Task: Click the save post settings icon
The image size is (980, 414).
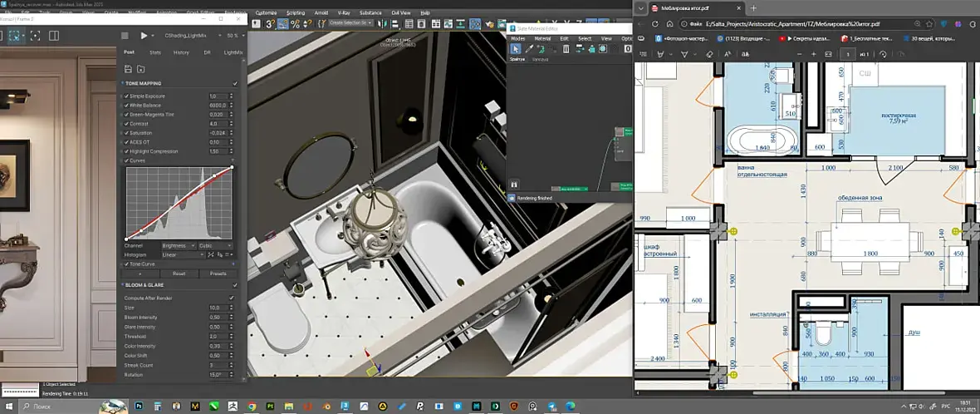Action: click(129, 69)
